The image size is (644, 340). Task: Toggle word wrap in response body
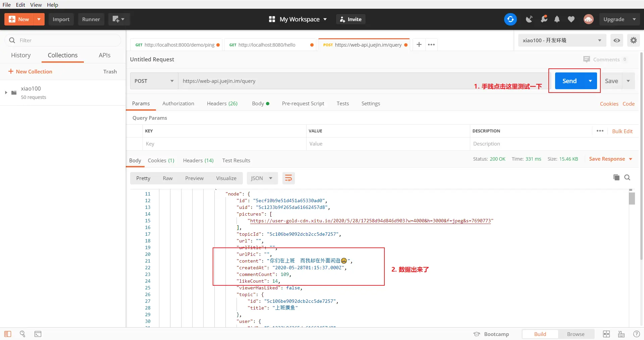pyautogui.click(x=288, y=178)
